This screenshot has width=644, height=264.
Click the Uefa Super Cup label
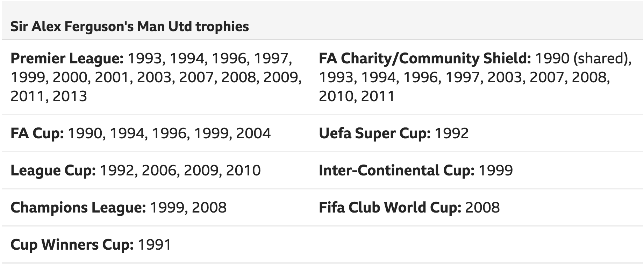pyautogui.click(x=375, y=133)
